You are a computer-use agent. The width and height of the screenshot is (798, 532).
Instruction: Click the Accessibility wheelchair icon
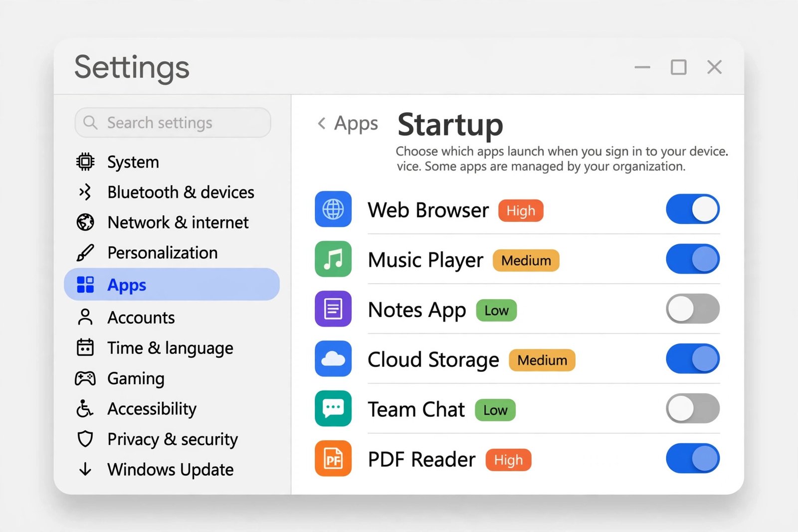pos(85,408)
